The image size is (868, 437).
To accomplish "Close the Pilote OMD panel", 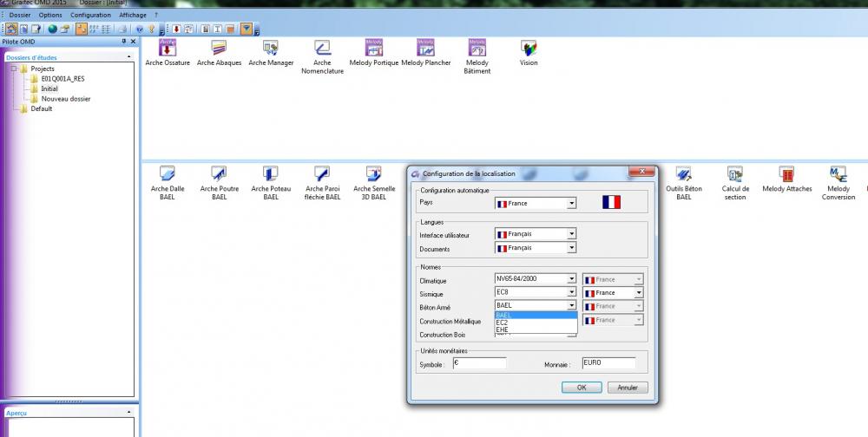I will (x=133, y=42).
